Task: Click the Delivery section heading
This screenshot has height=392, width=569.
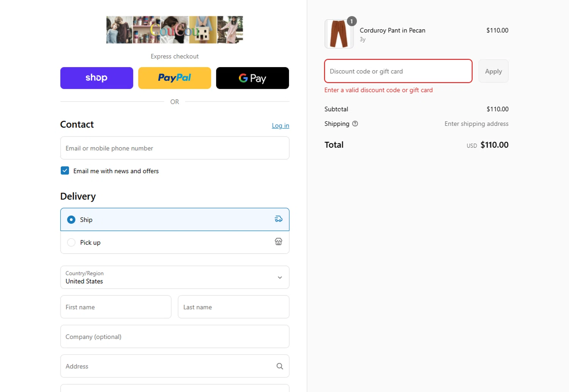Action: [78, 196]
